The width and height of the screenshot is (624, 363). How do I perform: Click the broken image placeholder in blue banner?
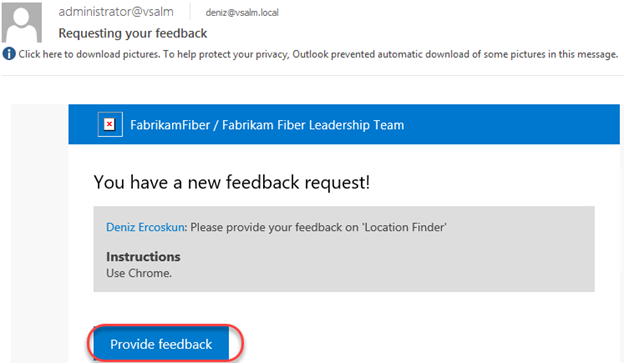(x=110, y=125)
